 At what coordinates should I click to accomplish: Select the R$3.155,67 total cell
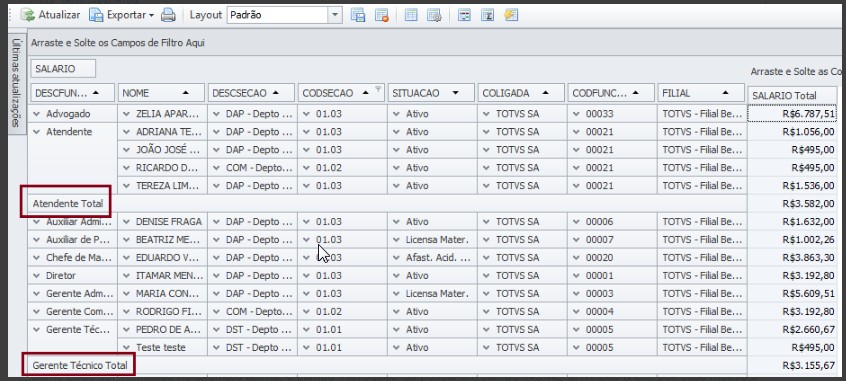[792, 365]
